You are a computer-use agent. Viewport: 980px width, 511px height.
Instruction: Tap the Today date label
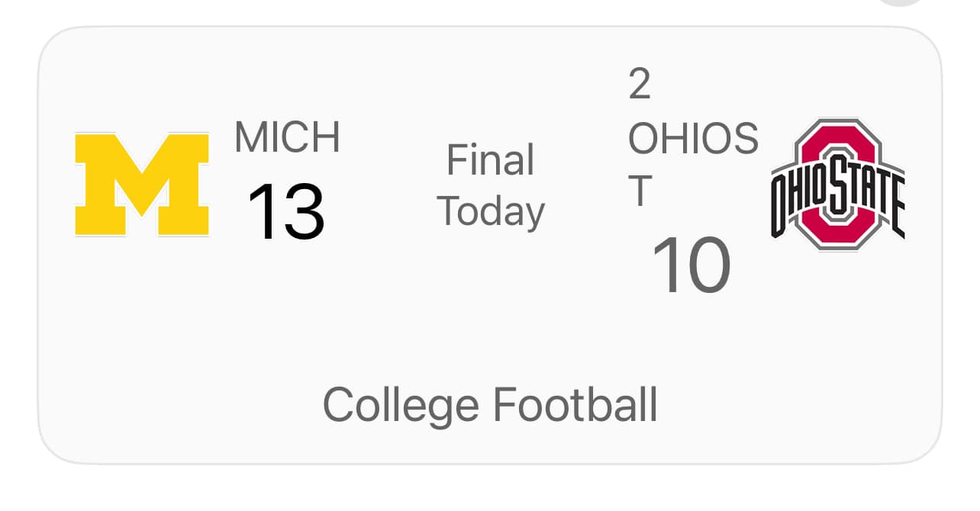[x=491, y=211]
